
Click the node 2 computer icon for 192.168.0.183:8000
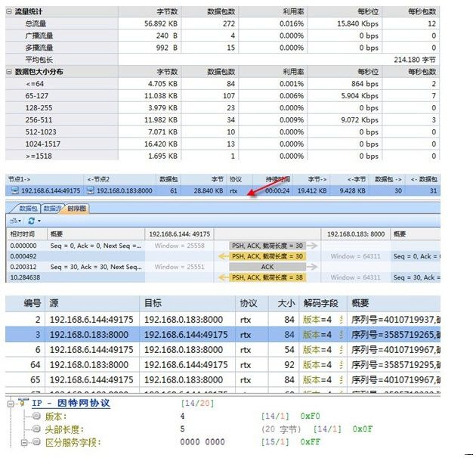click(90, 190)
